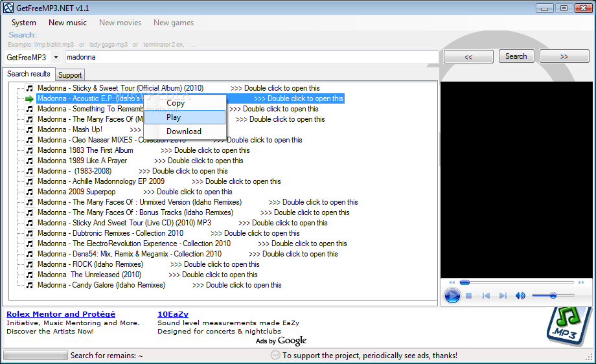The width and height of the screenshot is (596, 364).
Task: Click the << previous page button
Action: click(468, 56)
